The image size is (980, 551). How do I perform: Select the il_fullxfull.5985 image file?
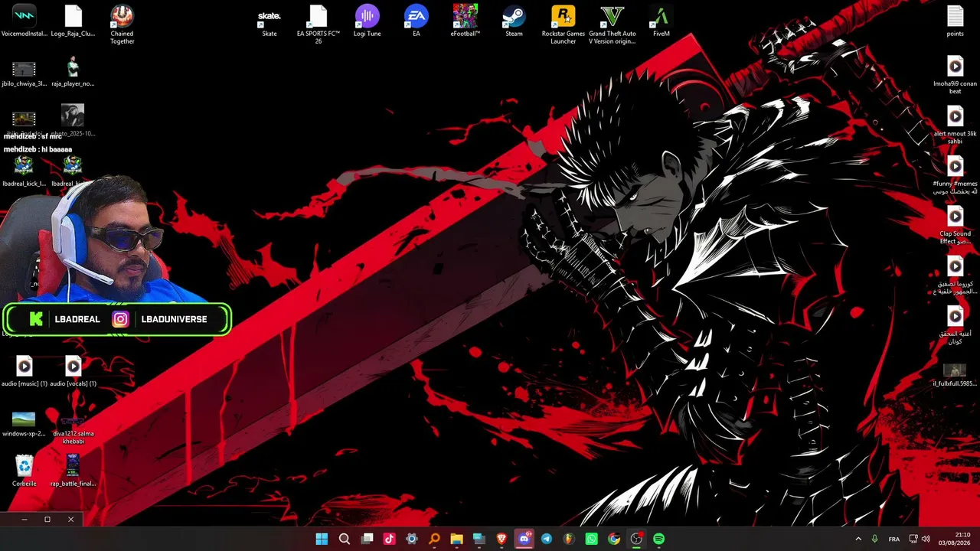pos(955,374)
